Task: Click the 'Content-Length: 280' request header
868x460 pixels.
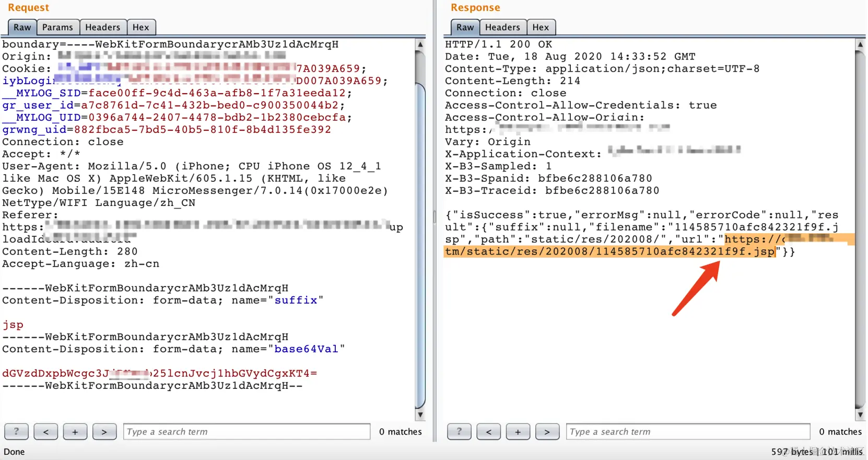Action: [x=70, y=251]
